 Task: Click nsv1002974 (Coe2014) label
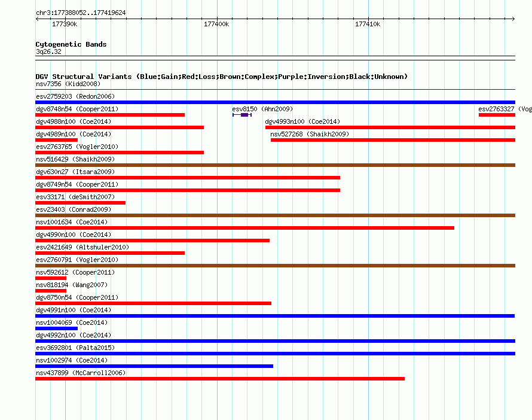pos(72,360)
